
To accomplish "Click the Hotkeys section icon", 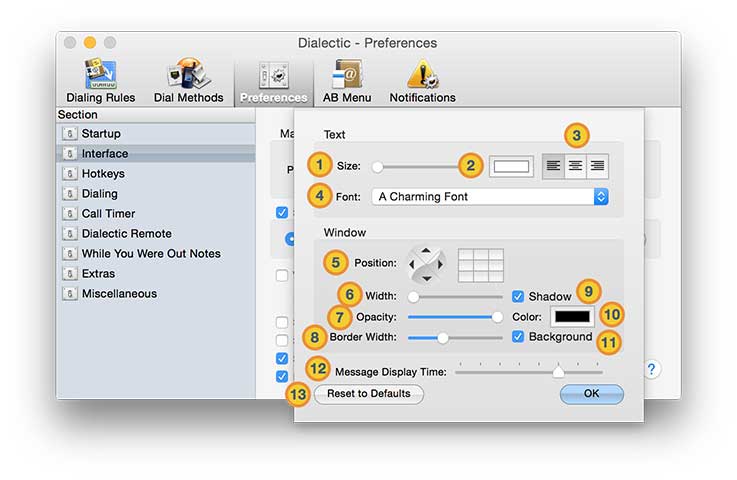I will click(70, 173).
